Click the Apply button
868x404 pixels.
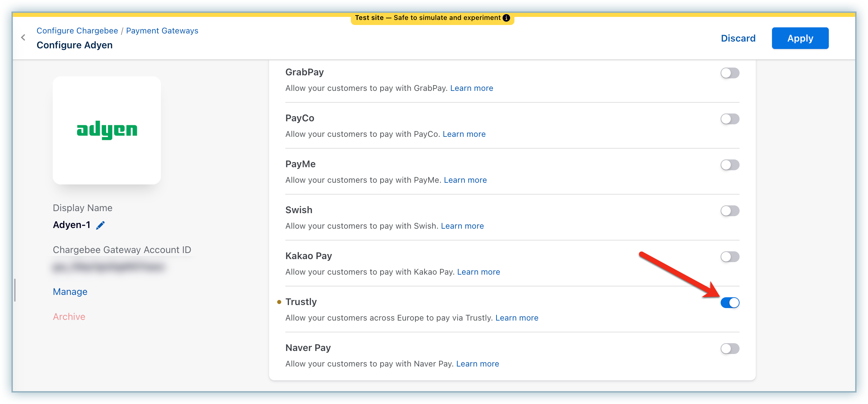[x=800, y=38]
